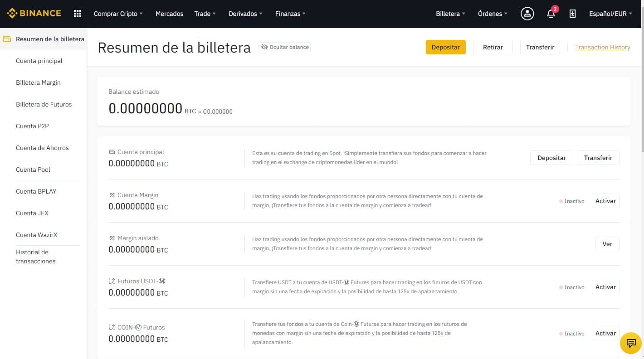Image resolution: width=644 pixels, height=359 pixels.
Task: Click the ≈ €0.000000 euro value
Action: click(215, 112)
